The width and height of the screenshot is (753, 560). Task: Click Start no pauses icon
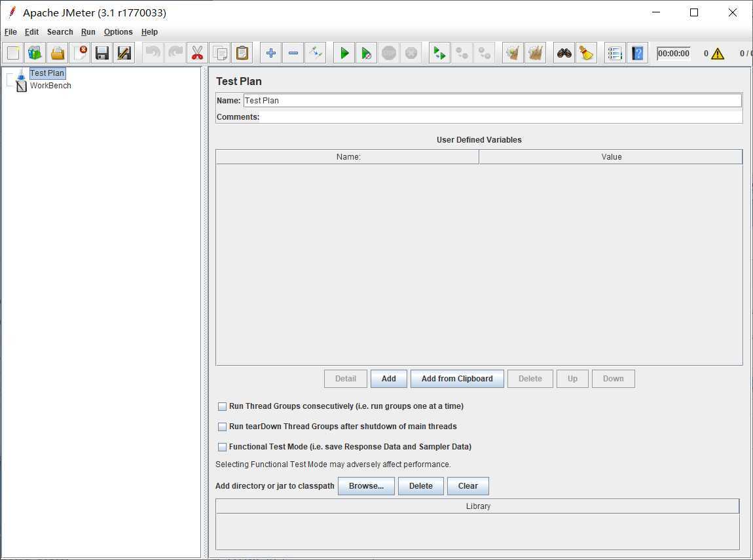tap(367, 54)
